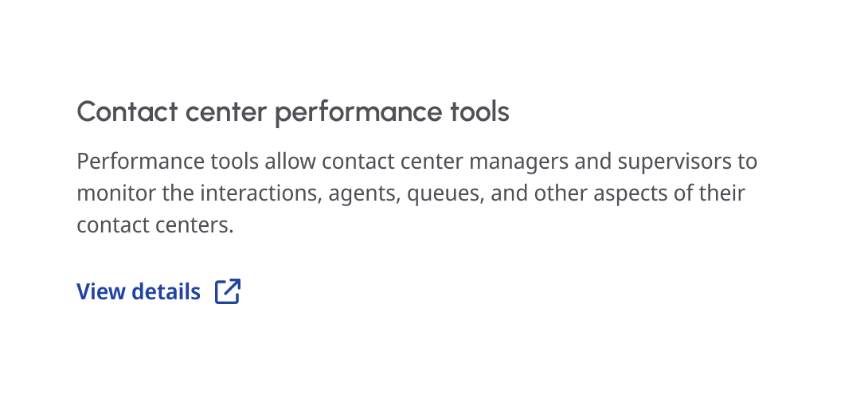
Task: Click the word "their" in the description
Action: (x=721, y=194)
